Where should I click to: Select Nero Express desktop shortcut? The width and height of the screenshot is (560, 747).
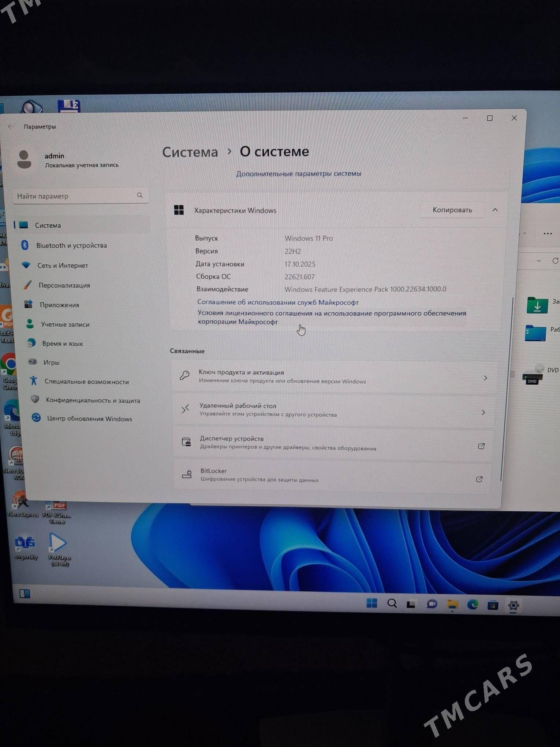tap(23, 504)
